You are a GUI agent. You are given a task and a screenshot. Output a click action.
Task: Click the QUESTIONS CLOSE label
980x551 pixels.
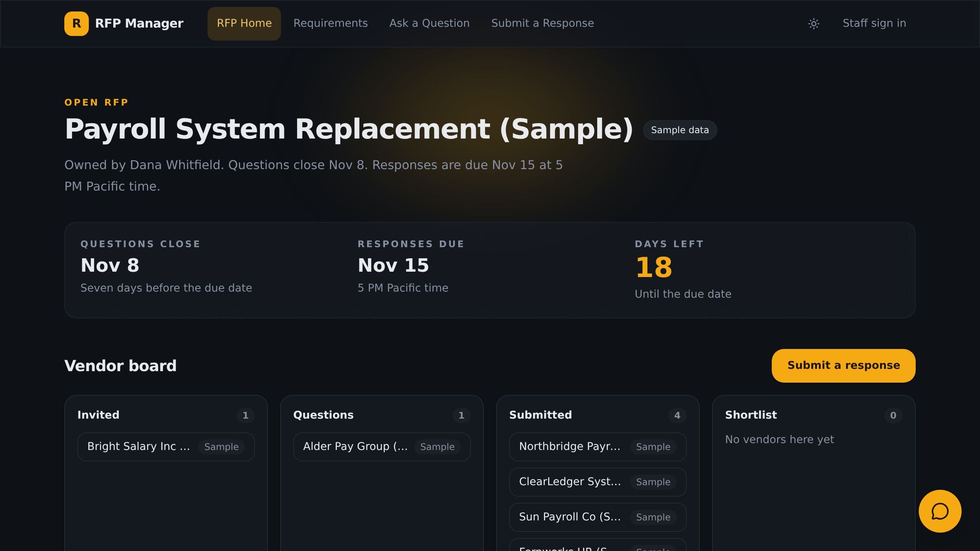[140, 244]
